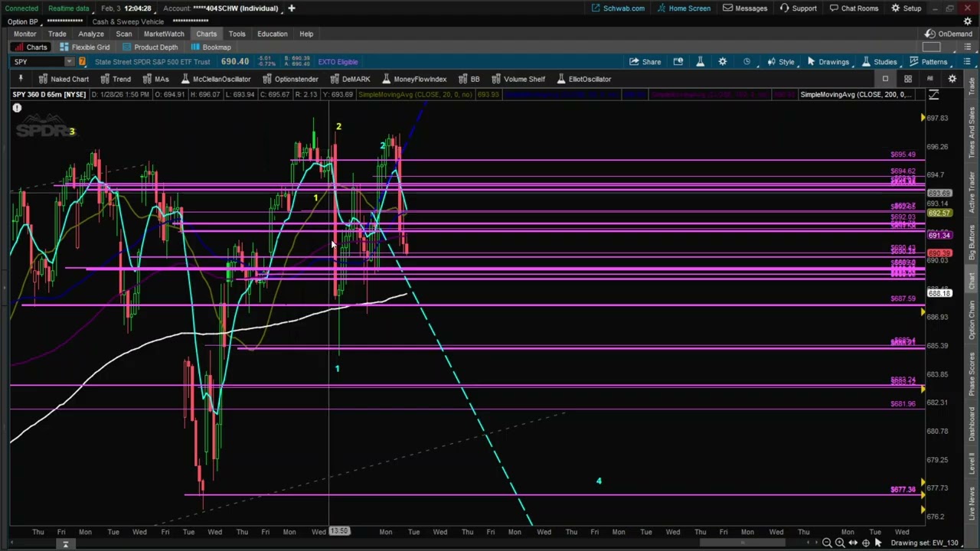Select the Charts subtab with bar icon
The image size is (980, 551).
click(x=31, y=47)
